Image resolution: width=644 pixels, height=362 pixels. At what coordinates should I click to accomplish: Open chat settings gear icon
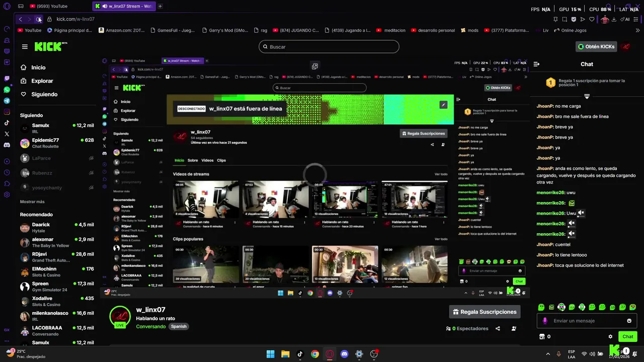[x=610, y=337]
